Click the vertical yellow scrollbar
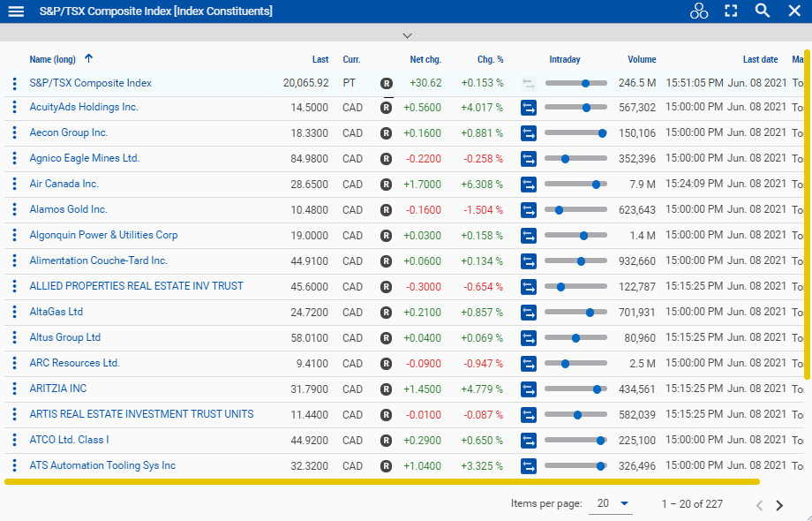812x521 pixels. click(x=807, y=215)
